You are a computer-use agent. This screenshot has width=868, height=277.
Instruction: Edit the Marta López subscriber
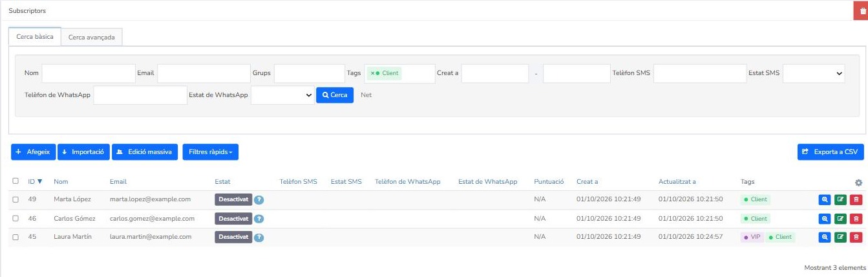[840, 200]
